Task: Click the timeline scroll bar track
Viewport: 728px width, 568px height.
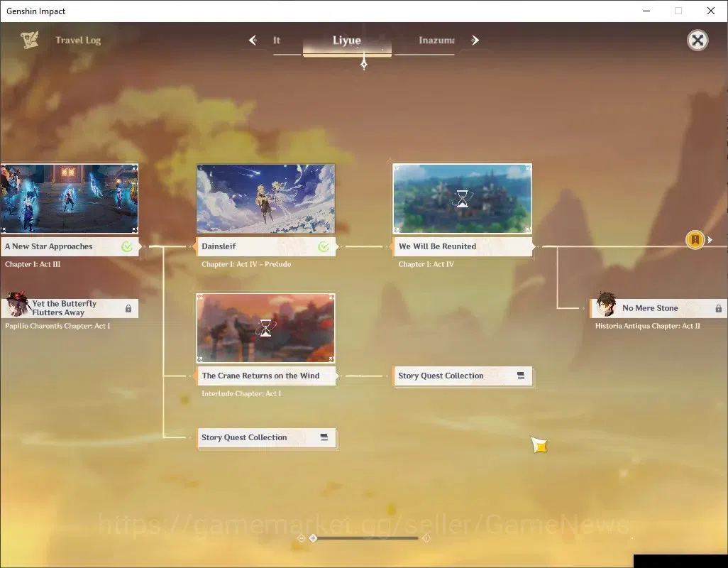Action: [x=368, y=538]
